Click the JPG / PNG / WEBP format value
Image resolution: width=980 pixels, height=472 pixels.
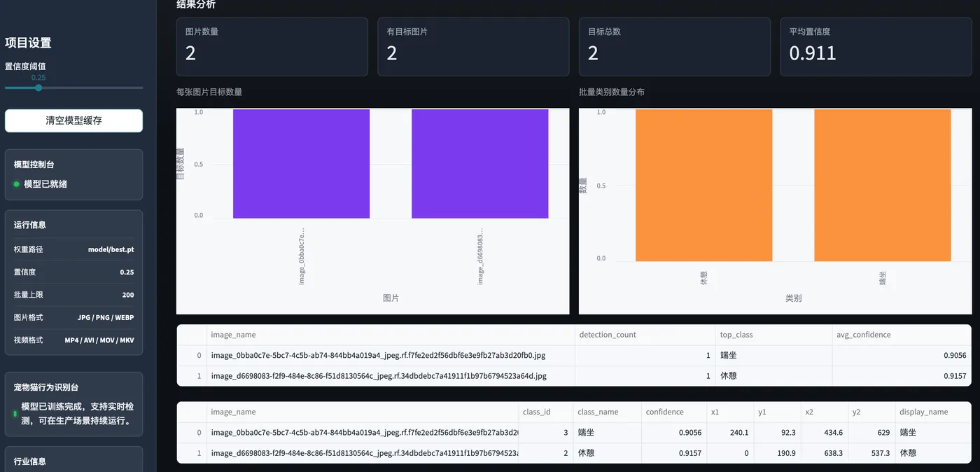(106, 317)
